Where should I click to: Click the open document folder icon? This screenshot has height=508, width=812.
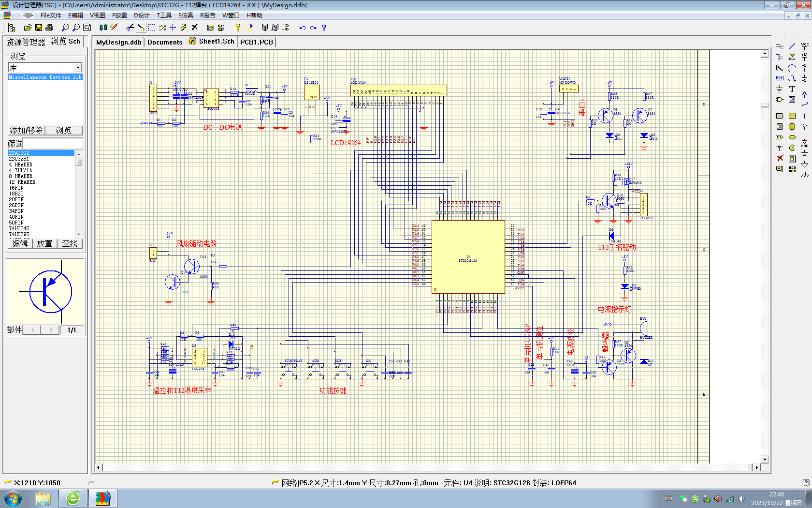28,28
